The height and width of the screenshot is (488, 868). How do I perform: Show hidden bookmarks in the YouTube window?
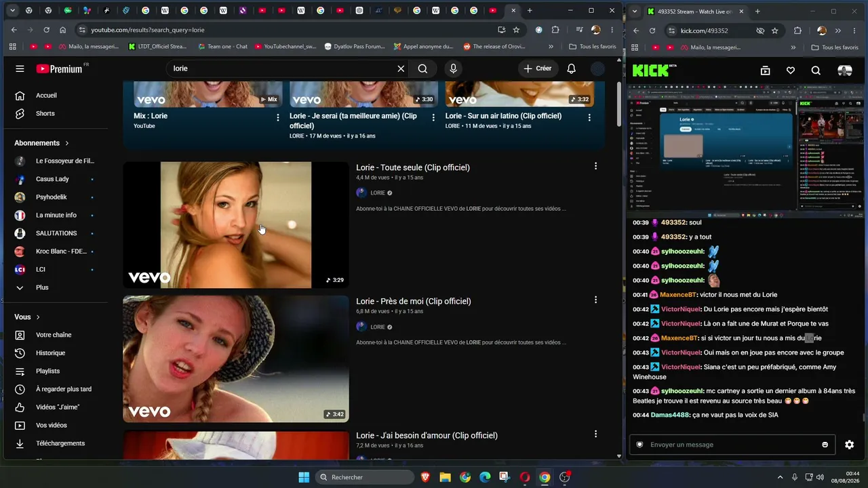[551, 47]
